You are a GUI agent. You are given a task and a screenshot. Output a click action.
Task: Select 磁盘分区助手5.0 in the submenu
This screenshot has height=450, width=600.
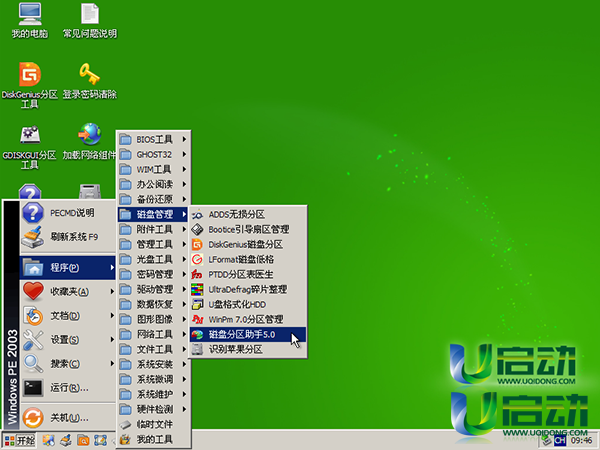(248, 334)
